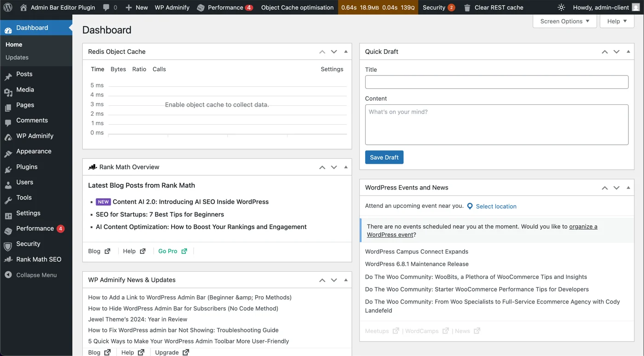Click the Quick Draft Title input field
The width and height of the screenshot is (644, 356).
tap(497, 82)
